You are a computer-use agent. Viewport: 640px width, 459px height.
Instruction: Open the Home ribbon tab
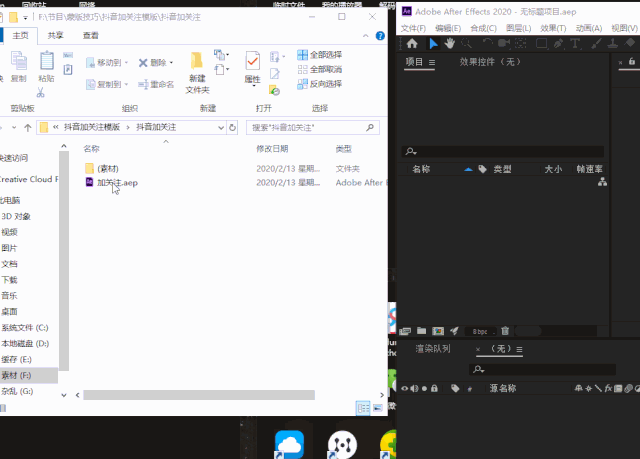coord(20,35)
